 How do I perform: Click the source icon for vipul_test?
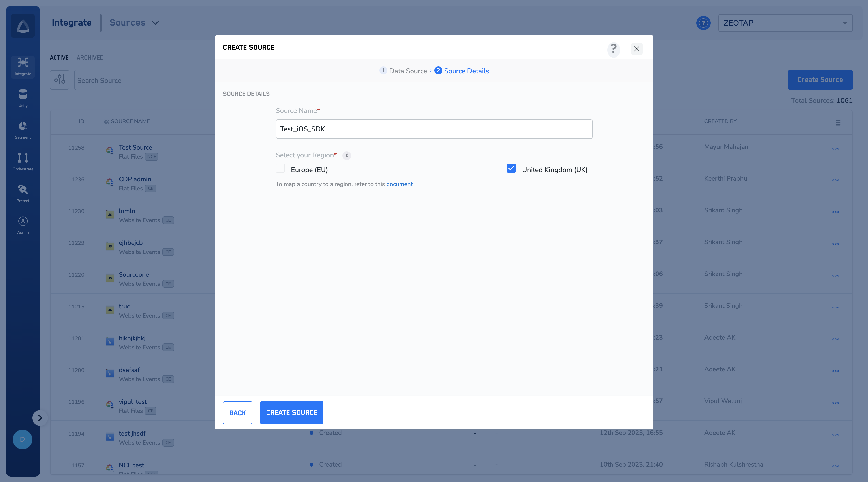(x=110, y=404)
